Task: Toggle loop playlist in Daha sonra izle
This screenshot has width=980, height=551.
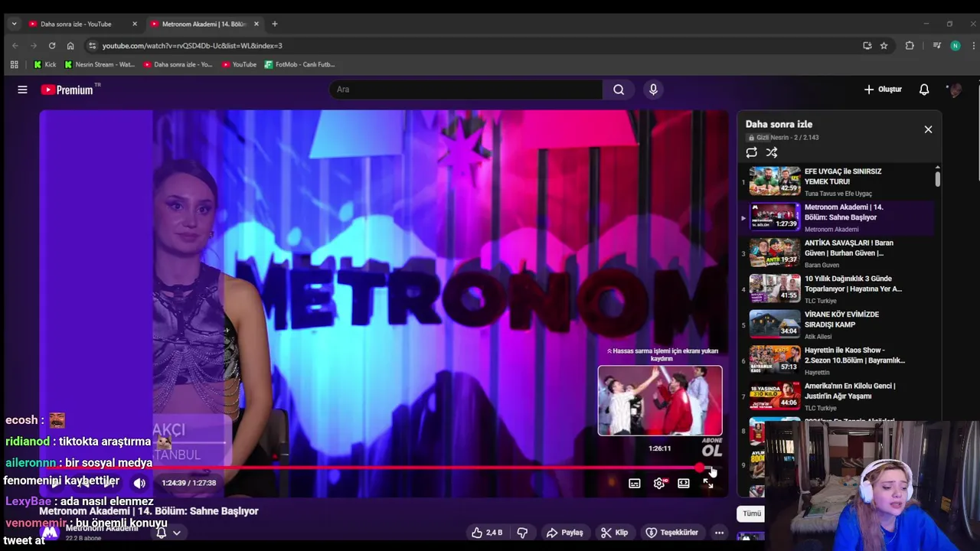Action: pyautogui.click(x=752, y=152)
